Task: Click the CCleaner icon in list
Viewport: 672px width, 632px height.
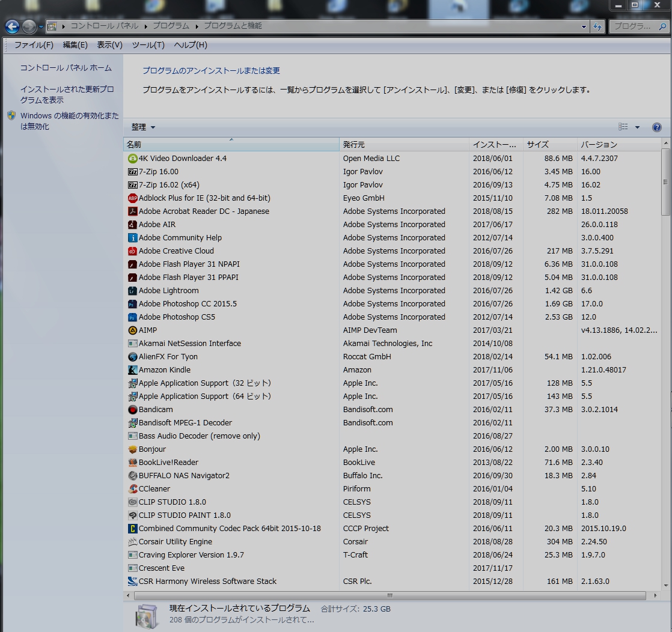Action: click(133, 489)
